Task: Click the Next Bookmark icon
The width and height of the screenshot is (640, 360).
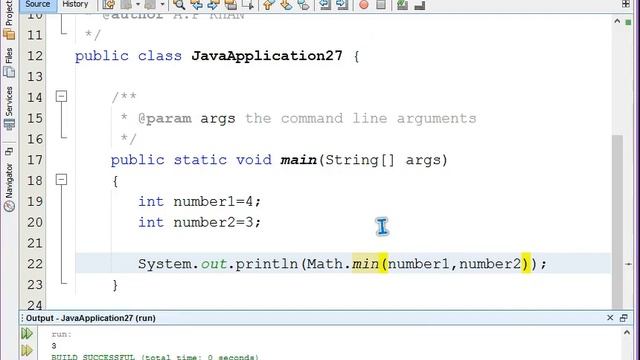Action: coord(286,4)
